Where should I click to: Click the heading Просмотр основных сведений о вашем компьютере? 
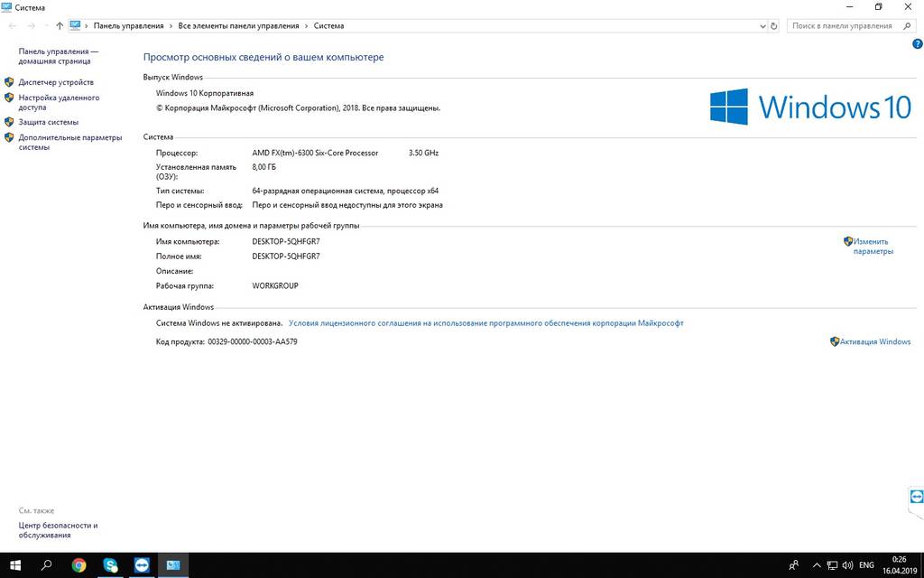pyautogui.click(x=263, y=57)
